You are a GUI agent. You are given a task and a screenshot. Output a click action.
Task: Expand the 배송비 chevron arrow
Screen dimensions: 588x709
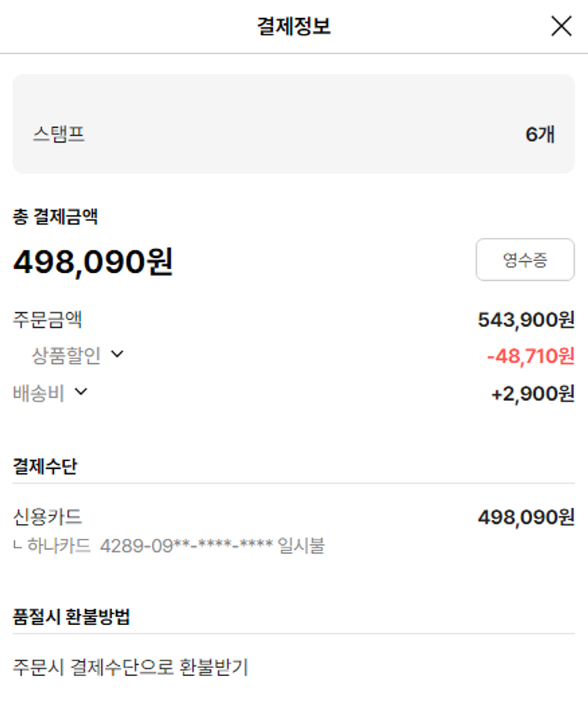click(x=81, y=391)
